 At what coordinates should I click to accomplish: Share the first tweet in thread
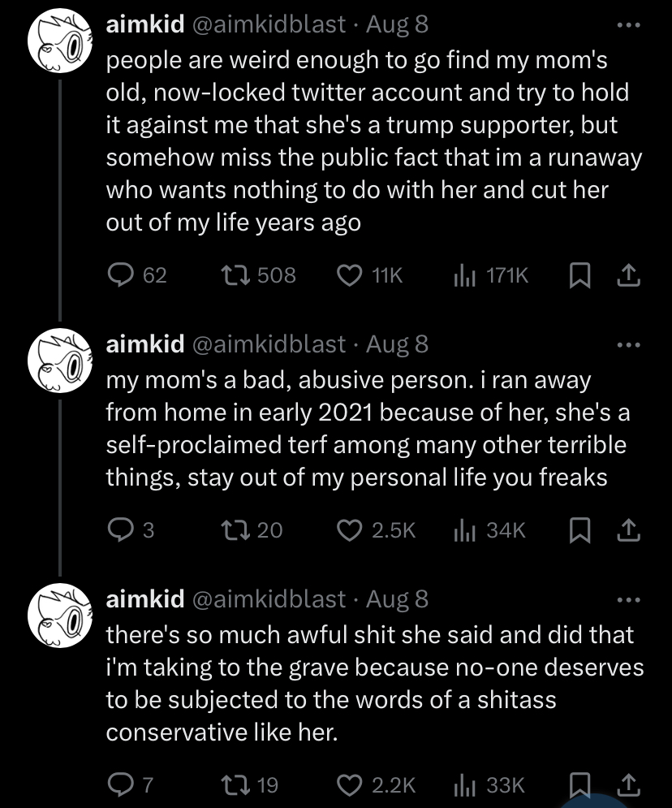[x=629, y=274]
